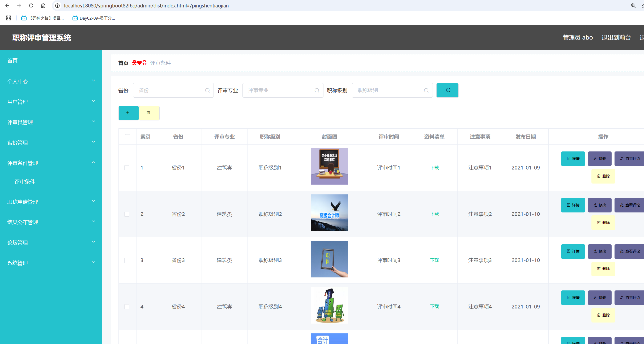Click 详情 button for 省份1 row
The image size is (644, 344).
[573, 159]
